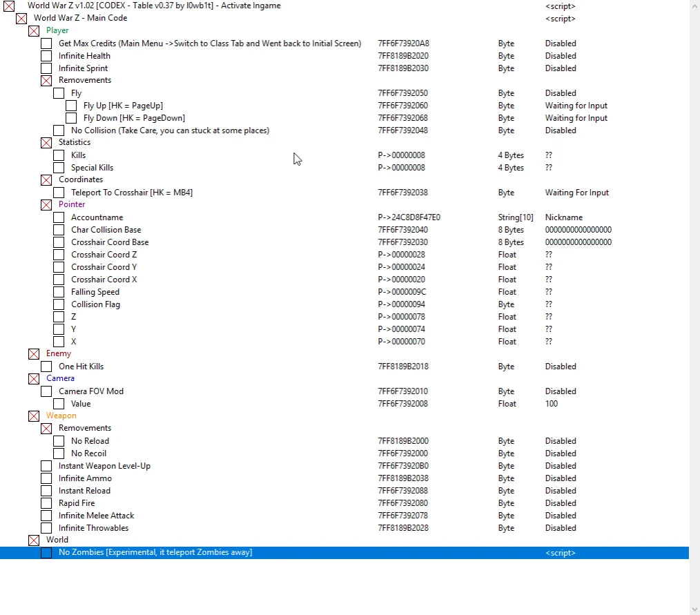The image size is (700, 615).
Task: Enable the Fly cheat checkbox
Action: point(59,93)
